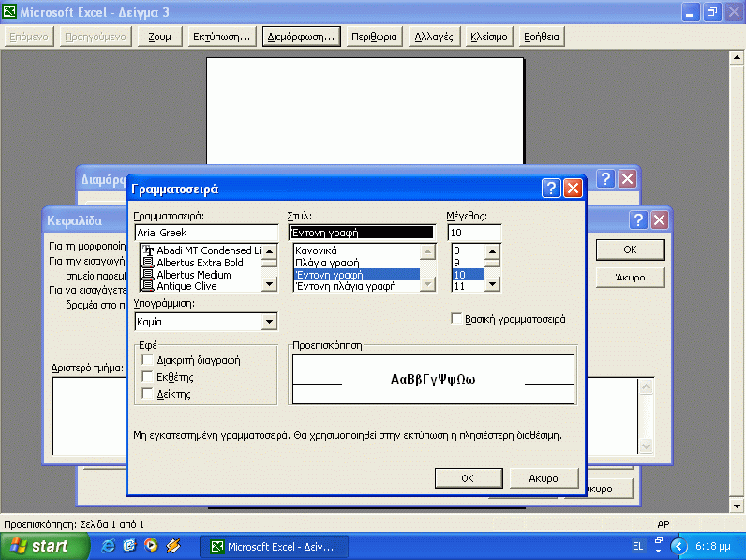Click the Κλείσιμο close preview button
Image resolution: width=746 pixels, height=560 pixels.
[x=489, y=37]
